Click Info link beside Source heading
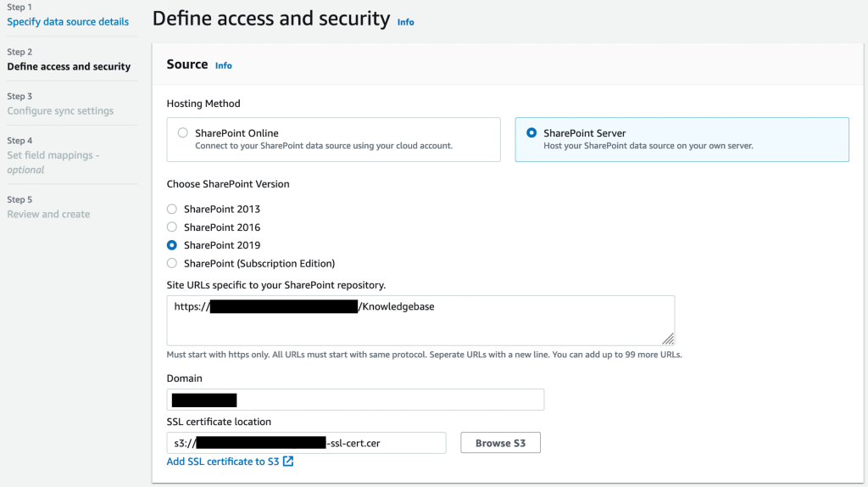 pyautogui.click(x=223, y=65)
